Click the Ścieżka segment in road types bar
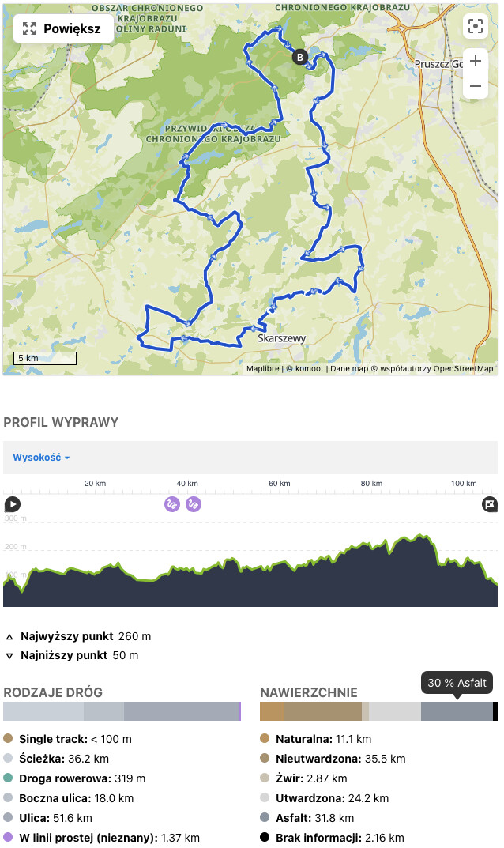This screenshot has height=848, width=504. [43, 711]
